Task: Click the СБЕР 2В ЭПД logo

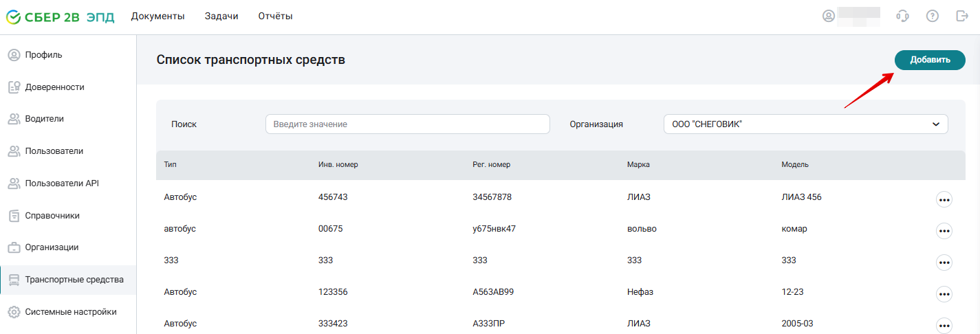Action: (x=60, y=16)
